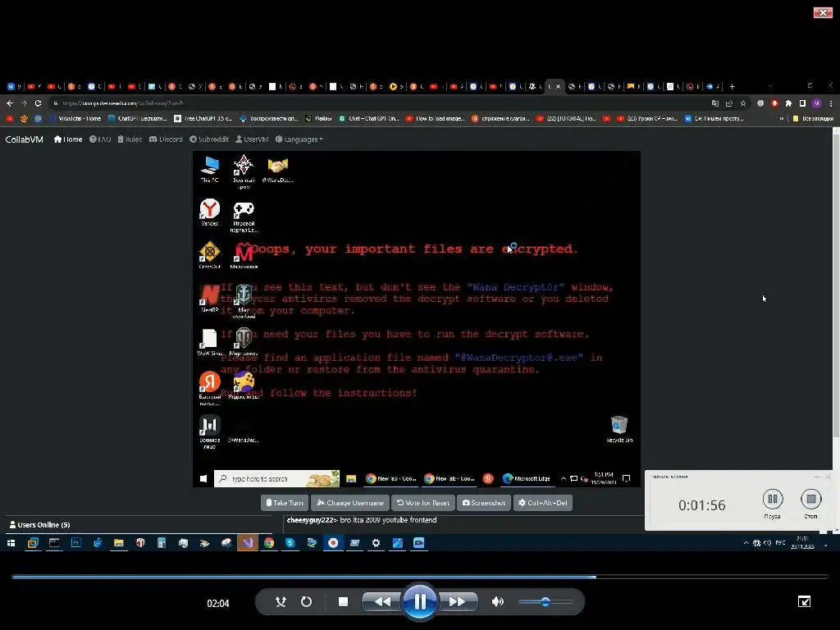
Task: Go to CollabVM Home
Action: (68, 139)
